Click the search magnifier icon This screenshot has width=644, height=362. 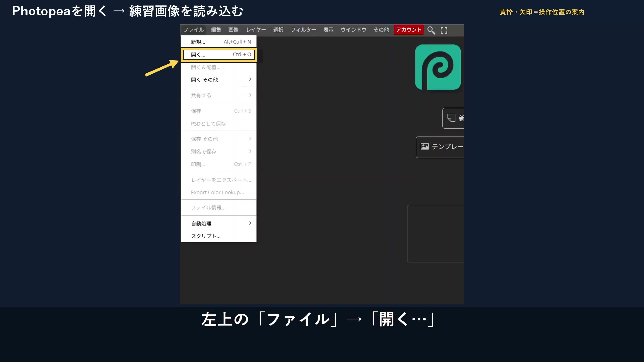431,30
